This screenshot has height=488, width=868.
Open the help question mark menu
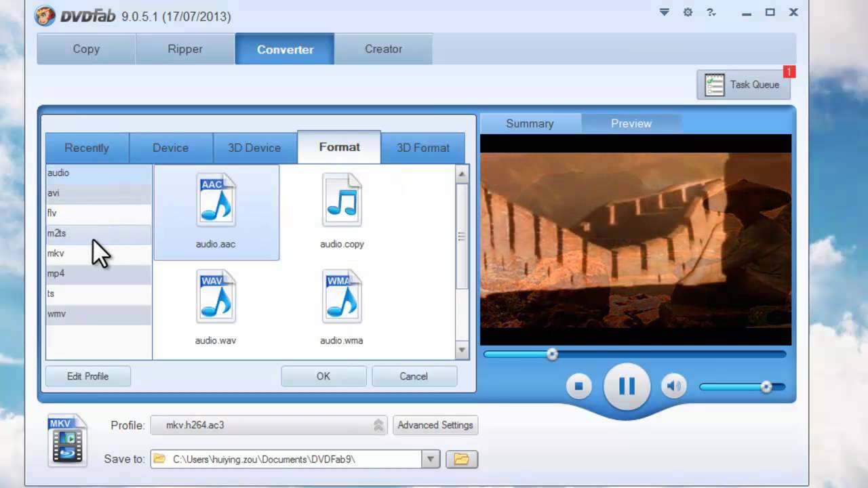pyautogui.click(x=711, y=12)
